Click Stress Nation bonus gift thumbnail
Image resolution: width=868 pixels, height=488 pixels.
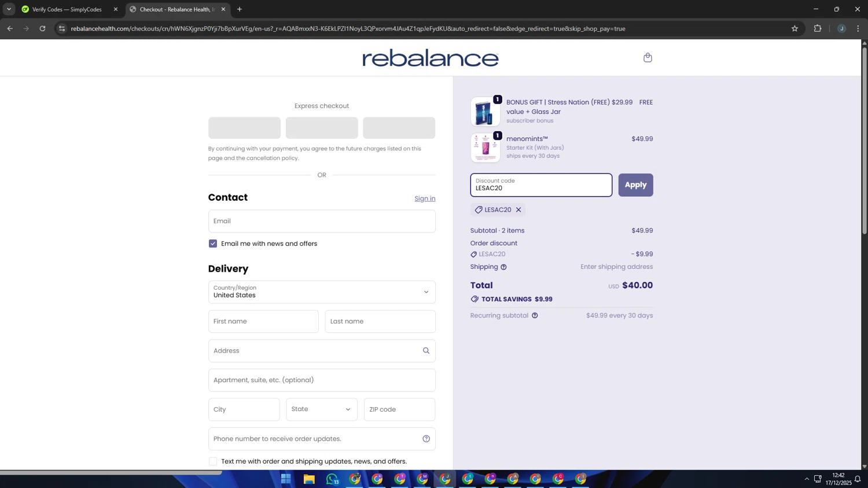click(x=485, y=112)
